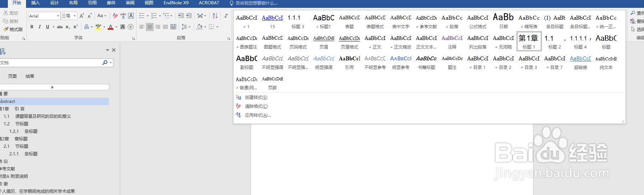This screenshot has width=644, height=195.
Task: Apply strikethrough (abc) formatting
Action: click(60, 27)
